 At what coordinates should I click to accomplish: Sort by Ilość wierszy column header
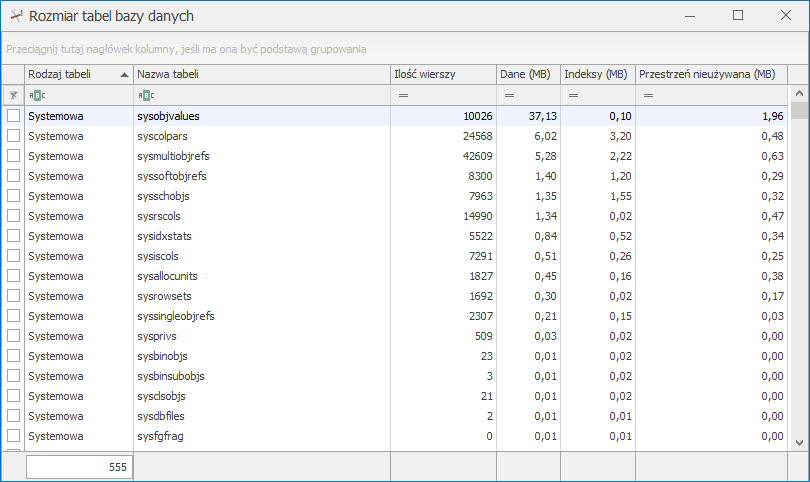pos(442,74)
